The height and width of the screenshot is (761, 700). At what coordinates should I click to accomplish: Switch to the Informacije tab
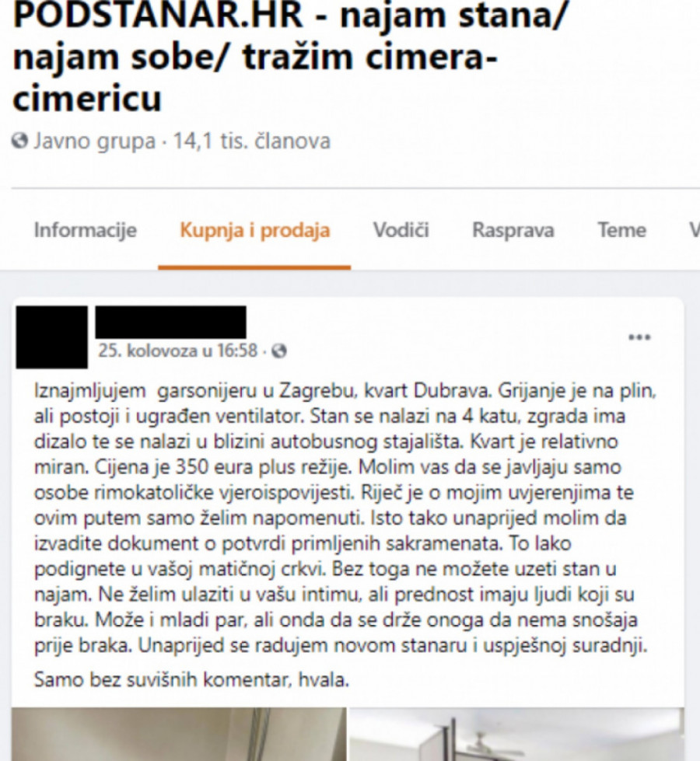(x=86, y=230)
